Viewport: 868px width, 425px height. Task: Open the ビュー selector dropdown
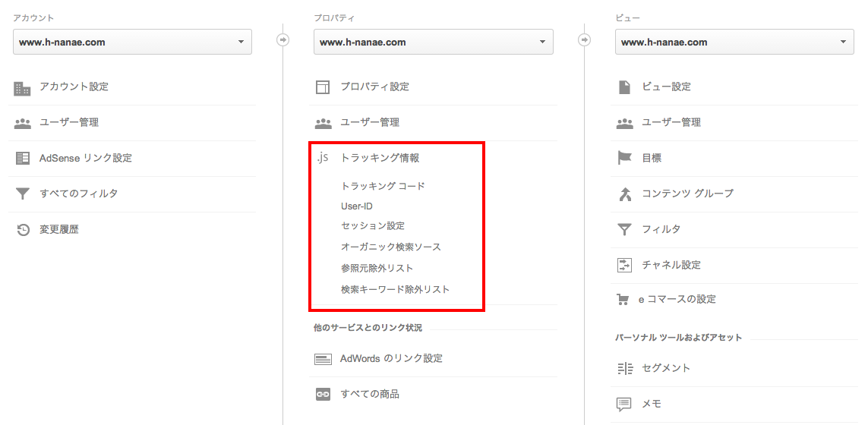[734, 42]
